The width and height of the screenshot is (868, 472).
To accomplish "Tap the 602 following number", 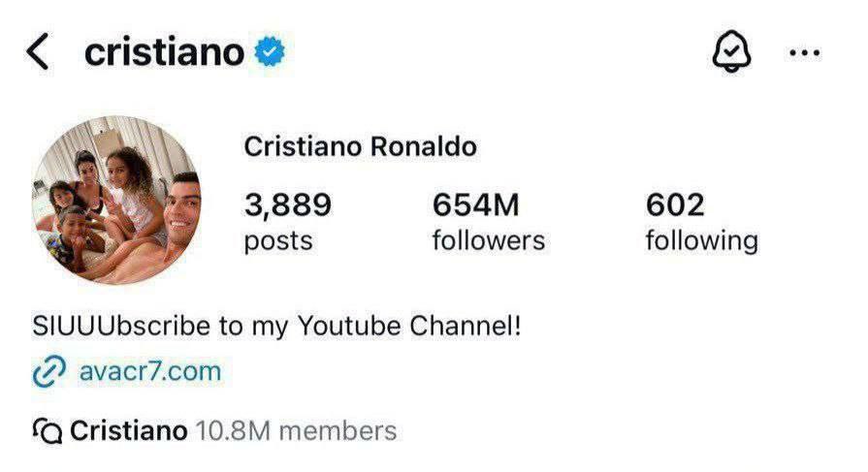I will point(675,205).
